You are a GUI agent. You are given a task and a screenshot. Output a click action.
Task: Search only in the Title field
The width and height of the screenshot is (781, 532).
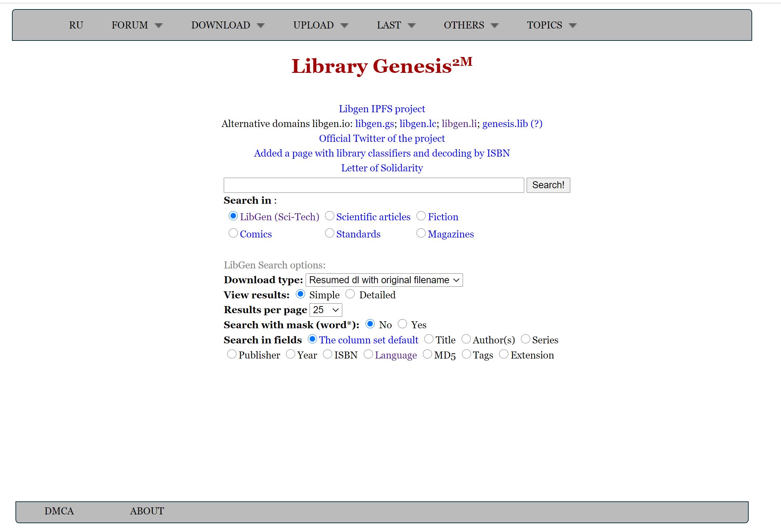point(429,339)
